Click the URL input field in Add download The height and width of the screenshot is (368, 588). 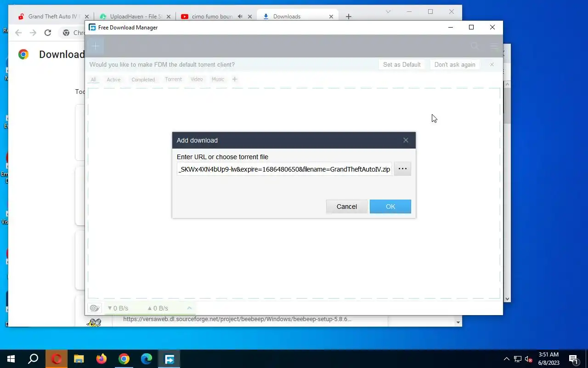pos(284,169)
